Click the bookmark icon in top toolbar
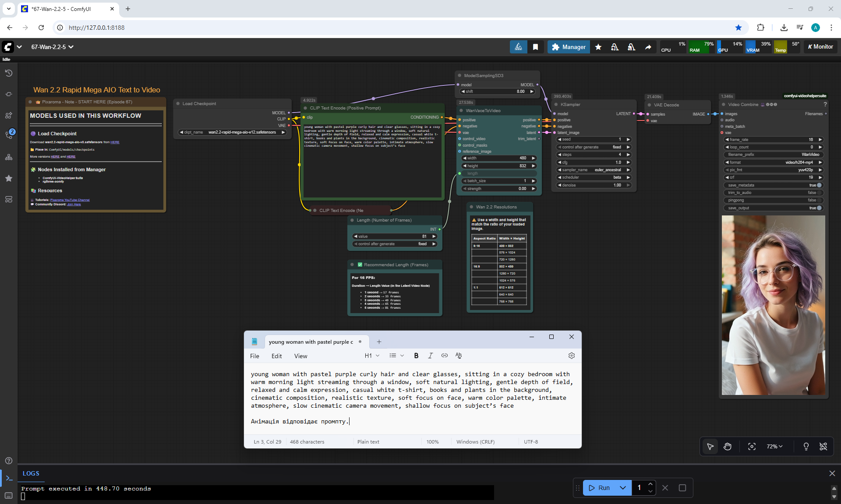The width and height of the screenshot is (841, 504). pos(535,47)
